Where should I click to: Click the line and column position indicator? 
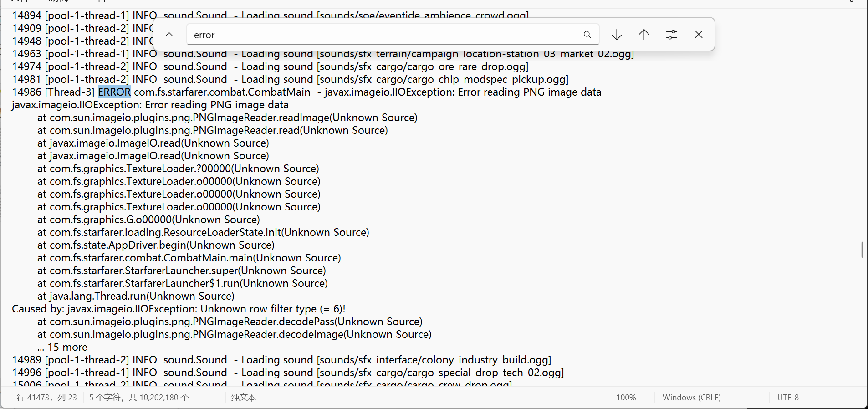pyautogui.click(x=46, y=398)
